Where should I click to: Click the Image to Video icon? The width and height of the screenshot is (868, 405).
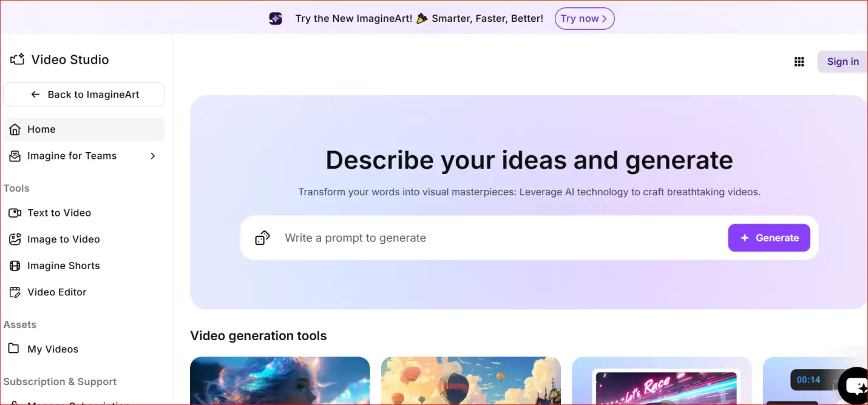point(15,239)
